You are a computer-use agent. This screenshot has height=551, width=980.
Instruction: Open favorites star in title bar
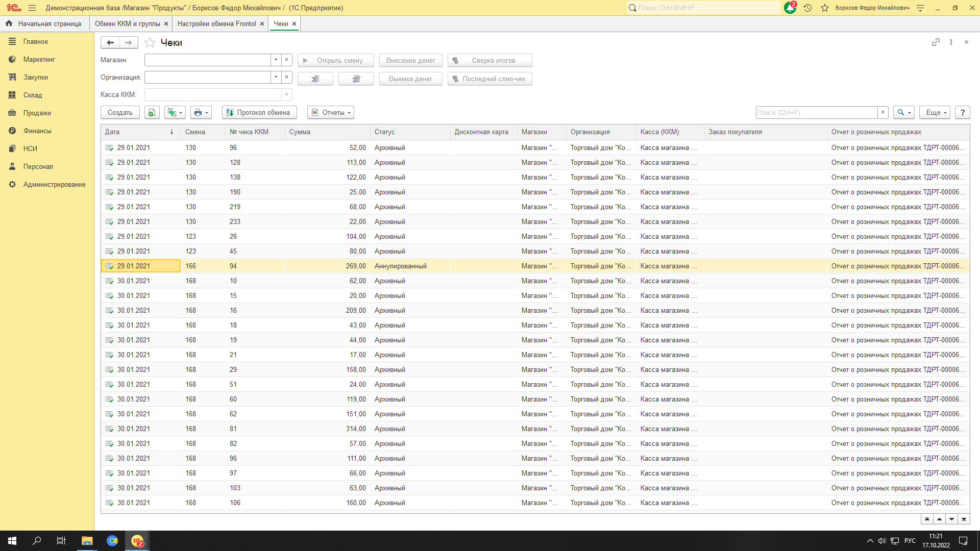(825, 8)
